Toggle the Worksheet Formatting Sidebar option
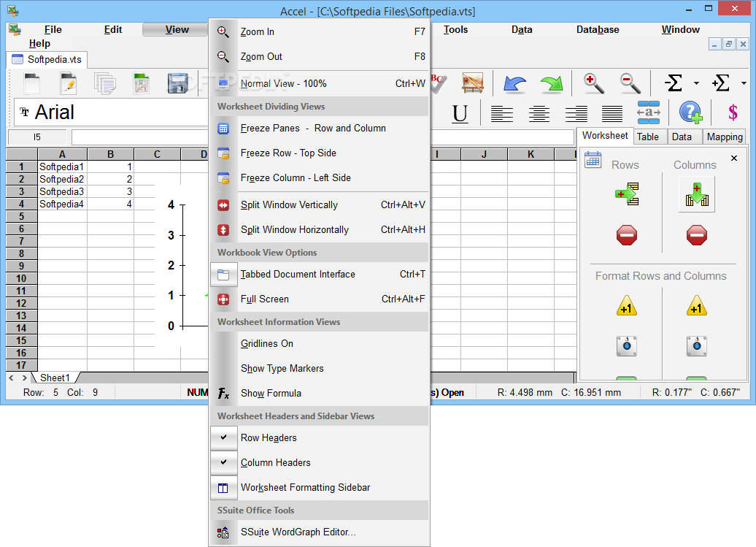Viewport: 756px width, 547px height. (319, 487)
